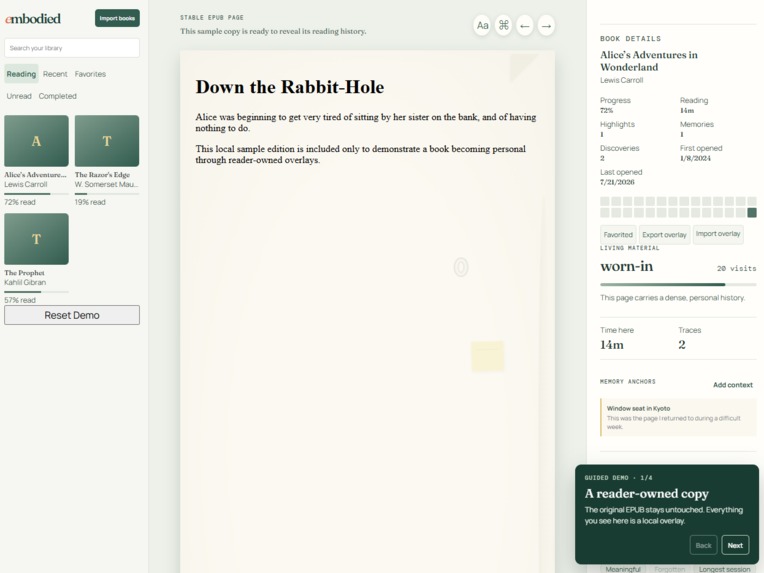The image size is (764, 573).
Task: Click the First opened date 1/8/2024
Action: (x=695, y=158)
